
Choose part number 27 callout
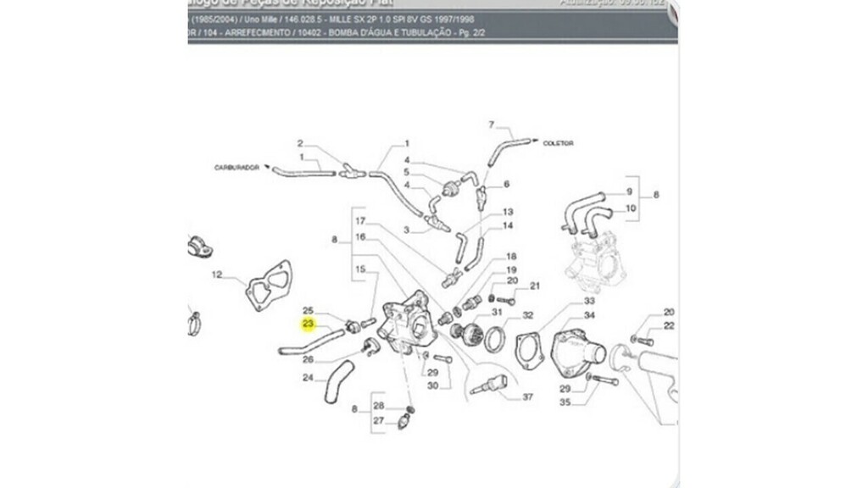click(379, 421)
